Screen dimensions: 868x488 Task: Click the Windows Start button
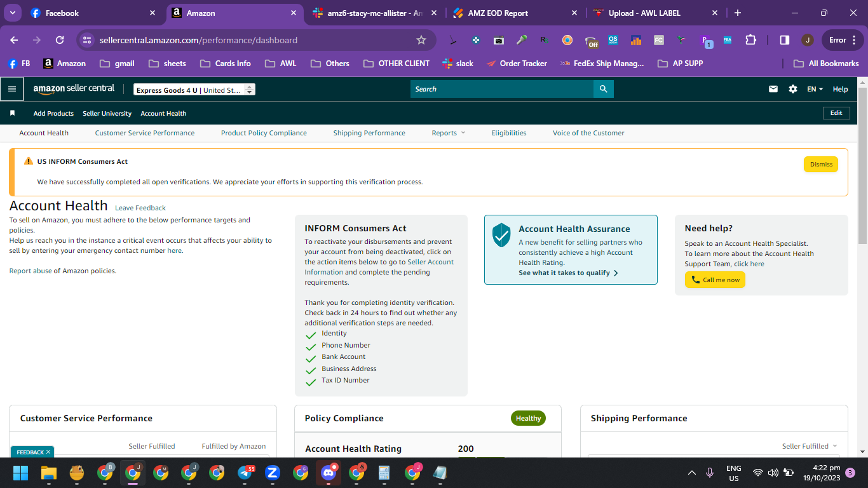[21, 473]
